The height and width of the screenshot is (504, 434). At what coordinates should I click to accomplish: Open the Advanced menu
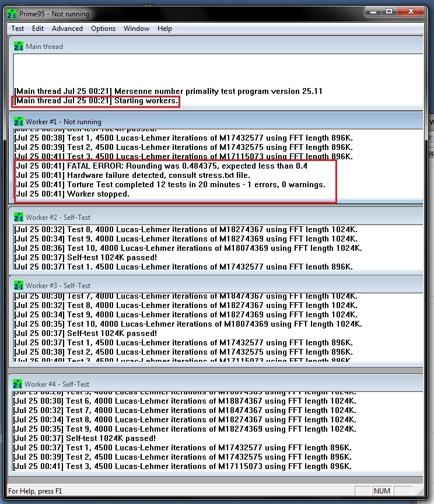point(67,28)
